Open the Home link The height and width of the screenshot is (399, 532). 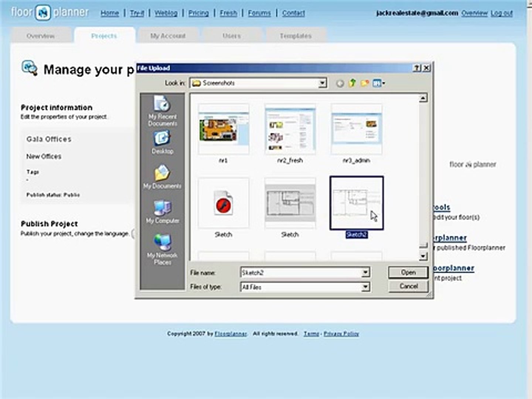point(110,13)
